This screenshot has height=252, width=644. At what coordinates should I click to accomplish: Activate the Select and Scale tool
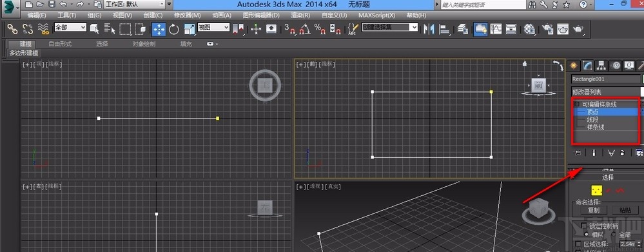190,29
